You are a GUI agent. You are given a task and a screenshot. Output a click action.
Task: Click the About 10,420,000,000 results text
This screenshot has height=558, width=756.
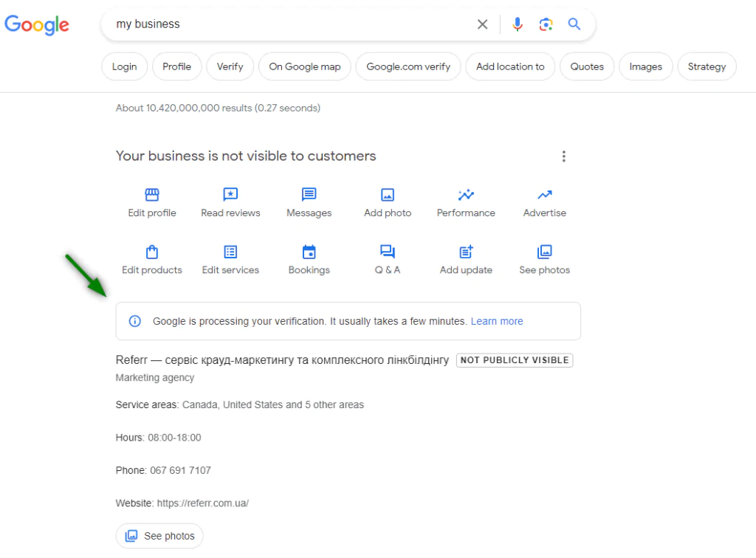tap(218, 108)
